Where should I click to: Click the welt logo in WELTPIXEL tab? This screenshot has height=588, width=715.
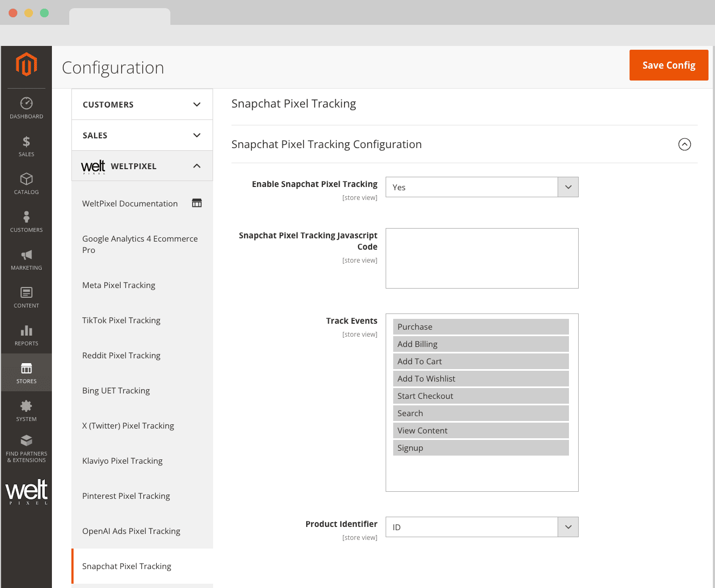[94, 166]
